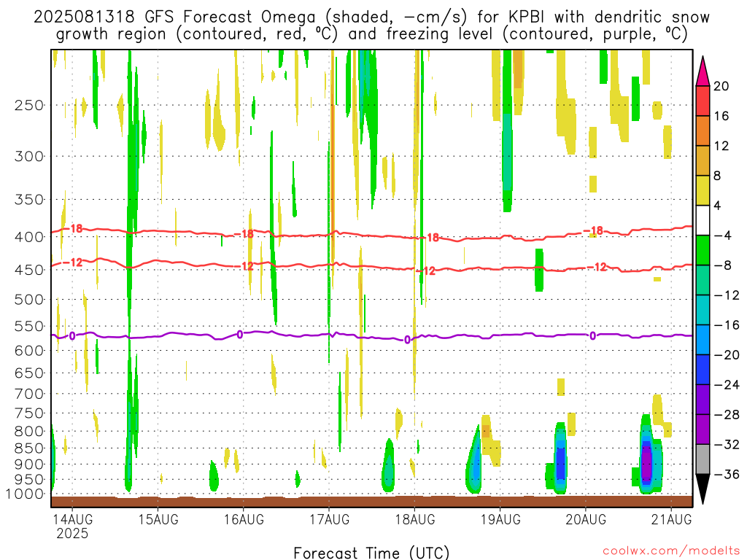Click the coolwx.com/modelts link text

(671, 551)
